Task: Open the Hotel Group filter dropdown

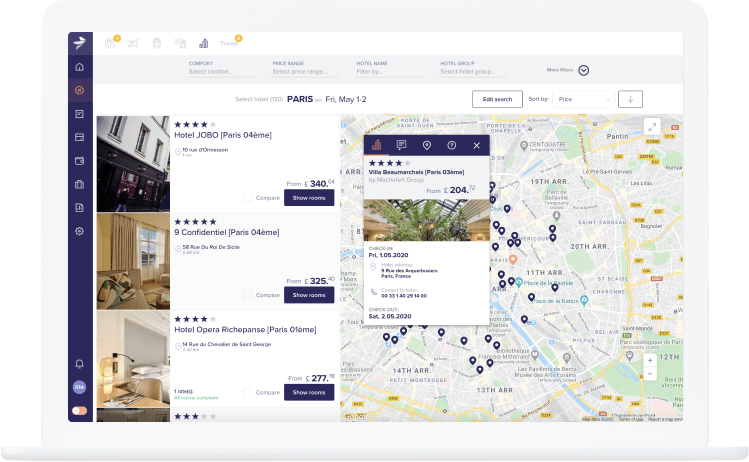Action: pyautogui.click(x=473, y=72)
